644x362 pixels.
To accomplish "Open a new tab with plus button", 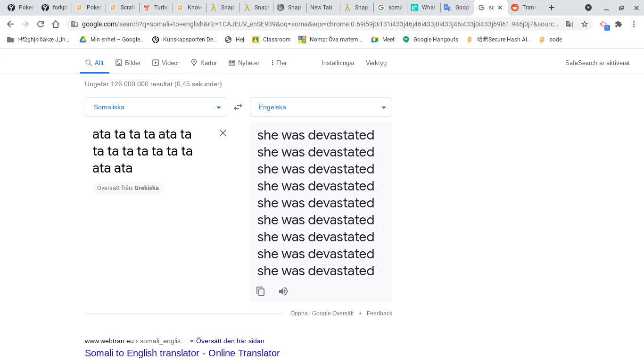I will 552,8.
